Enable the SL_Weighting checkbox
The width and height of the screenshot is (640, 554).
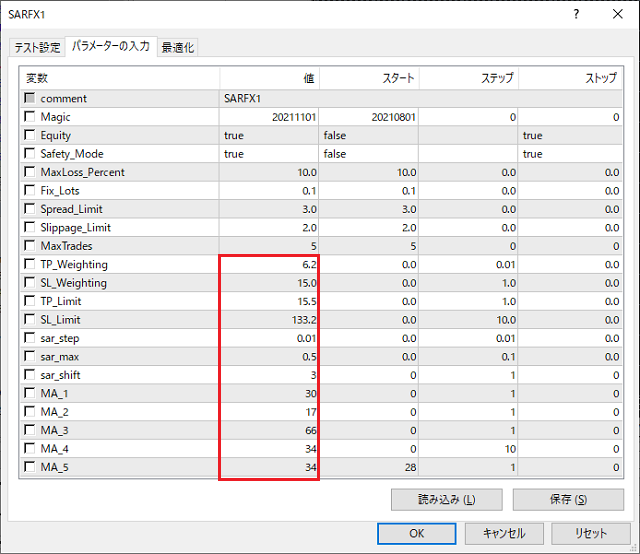pos(29,282)
